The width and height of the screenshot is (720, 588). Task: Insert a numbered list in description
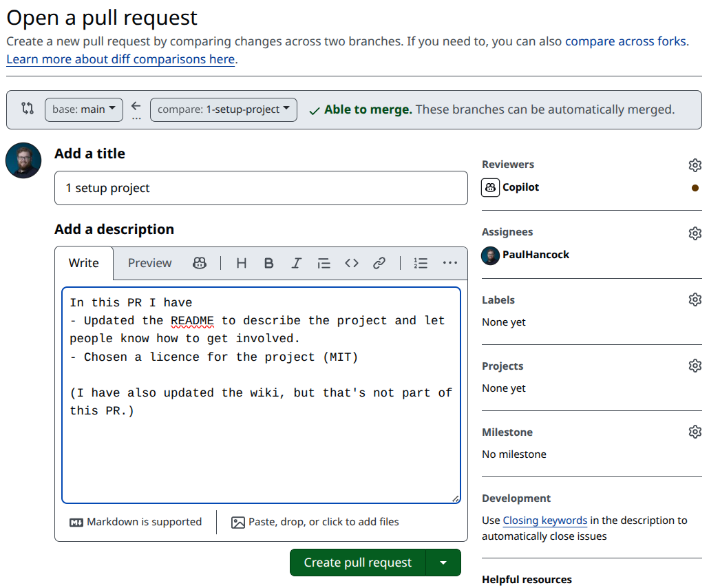(421, 263)
